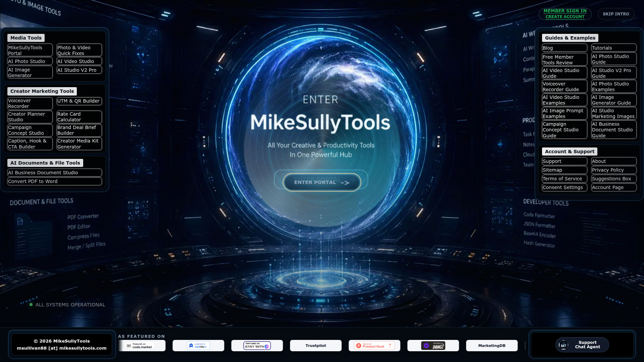Click the Media Tools heading
Screen dimensions: 644x362
click(26, 38)
